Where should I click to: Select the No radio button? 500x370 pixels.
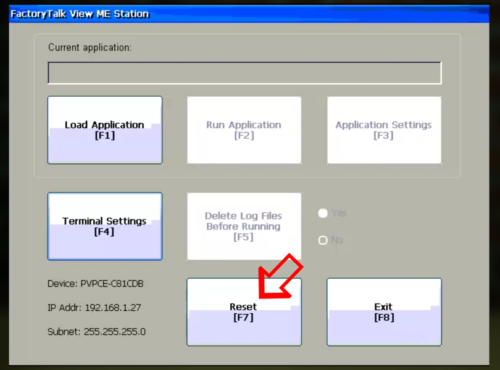coord(323,240)
